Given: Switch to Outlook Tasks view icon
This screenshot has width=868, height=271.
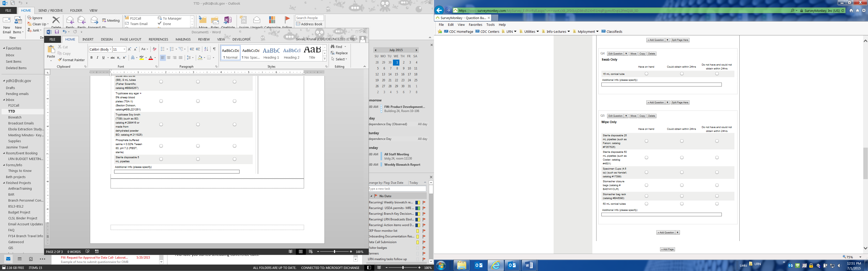Looking at the screenshot, I should click(x=31, y=259).
